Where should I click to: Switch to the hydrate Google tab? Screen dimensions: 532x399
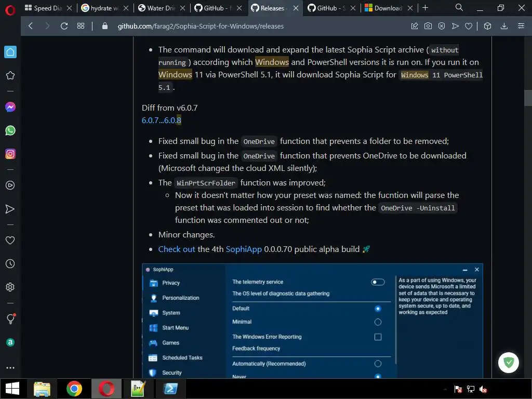[x=104, y=8]
